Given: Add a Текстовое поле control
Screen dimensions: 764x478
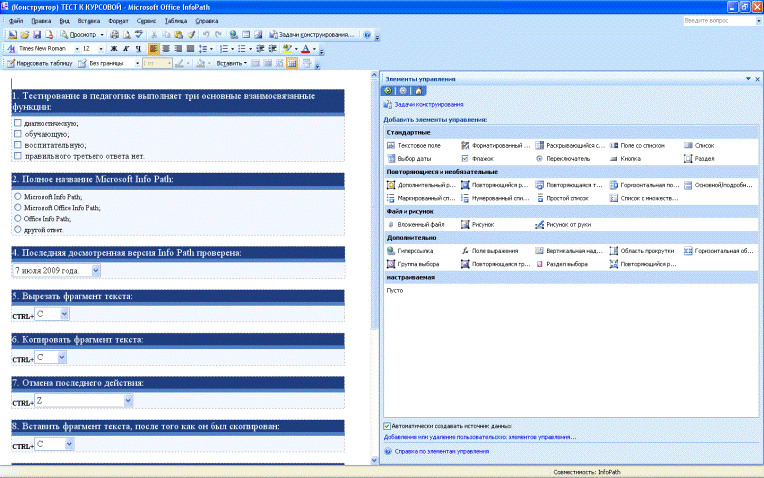Looking at the screenshot, I should [411, 145].
